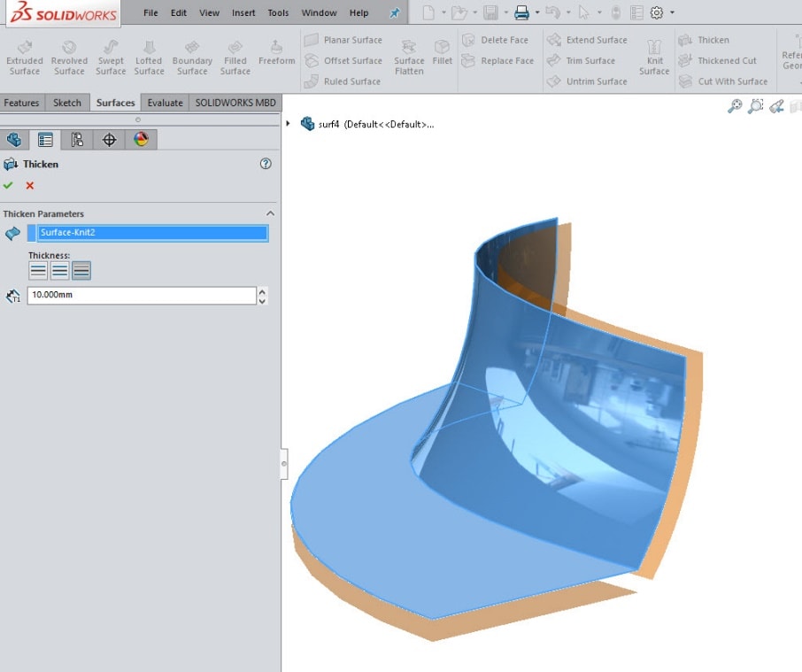Image resolution: width=802 pixels, height=672 pixels.
Task: Activate the Lofted Surface tool
Action: click(149, 58)
